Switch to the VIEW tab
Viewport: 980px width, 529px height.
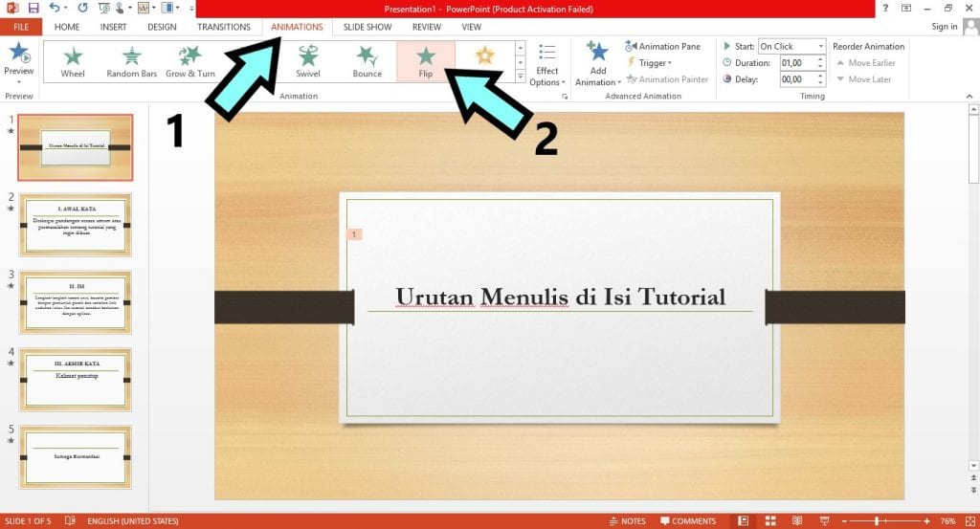(x=471, y=27)
